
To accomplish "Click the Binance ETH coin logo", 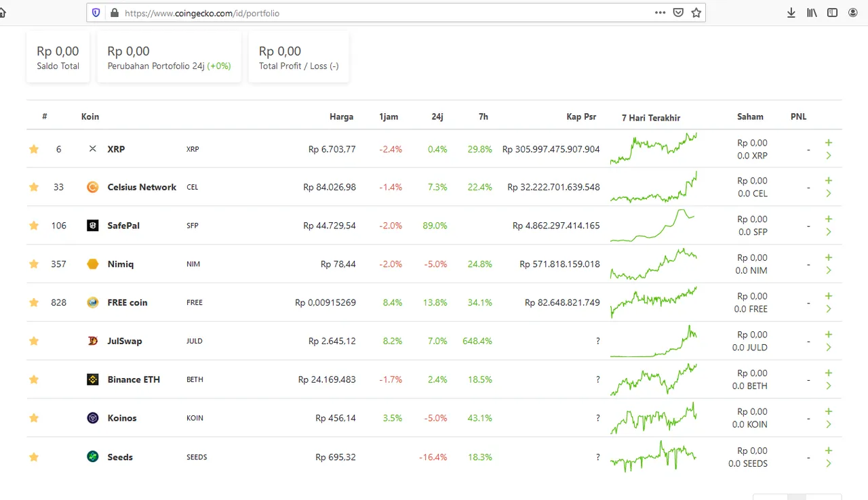I will pos(93,379).
